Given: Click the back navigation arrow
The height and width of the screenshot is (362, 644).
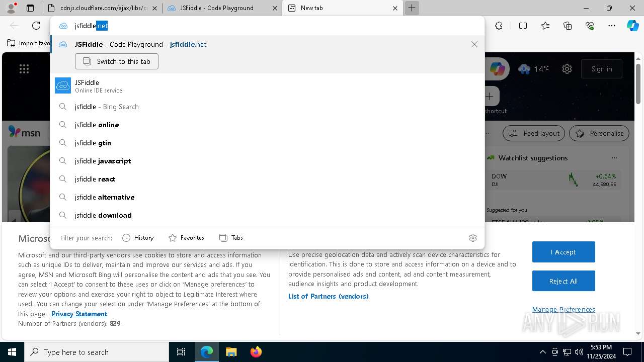Looking at the screenshot, I should pos(14,26).
